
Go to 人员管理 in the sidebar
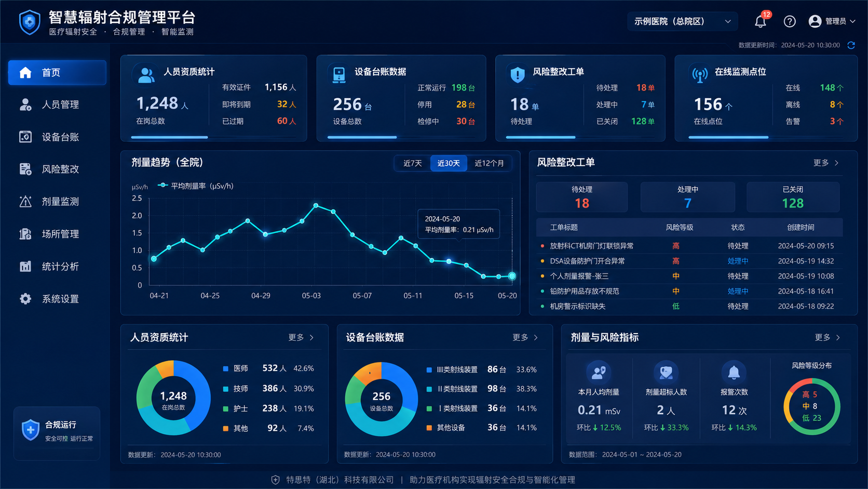[x=57, y=104]
